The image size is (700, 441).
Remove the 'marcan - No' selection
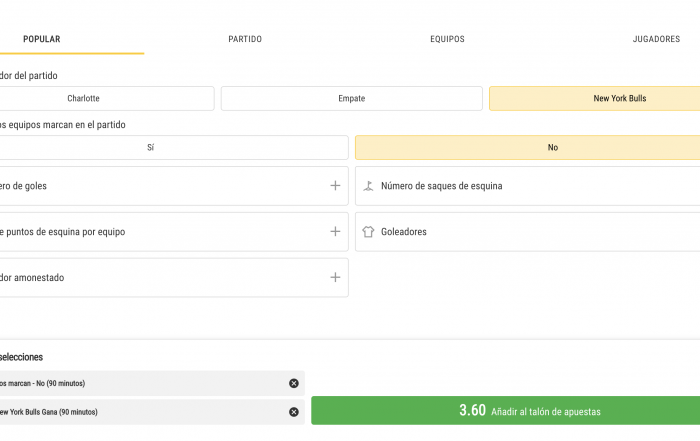tap(293, 383)
